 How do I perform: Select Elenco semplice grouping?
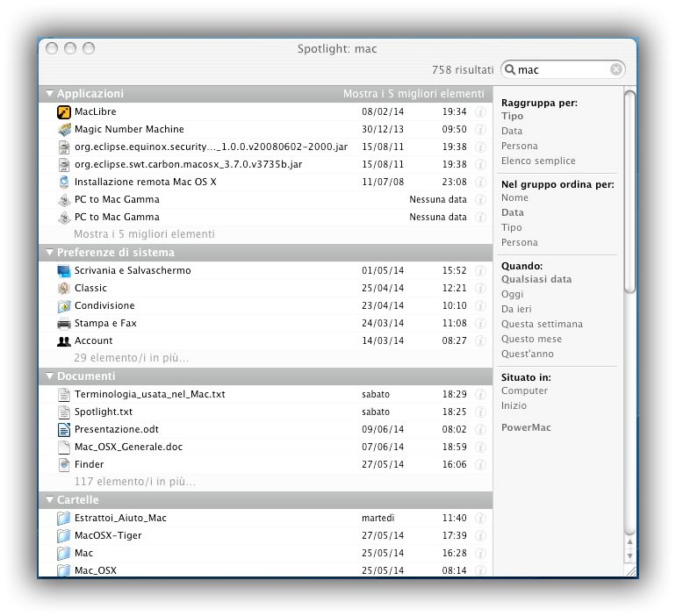tap(538, 161)
